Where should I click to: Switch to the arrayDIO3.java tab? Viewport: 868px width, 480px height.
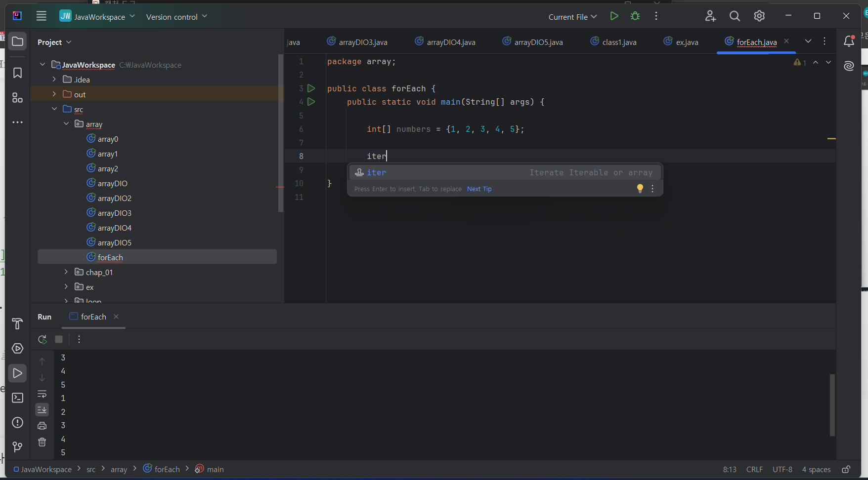click(x=357, y=42)
